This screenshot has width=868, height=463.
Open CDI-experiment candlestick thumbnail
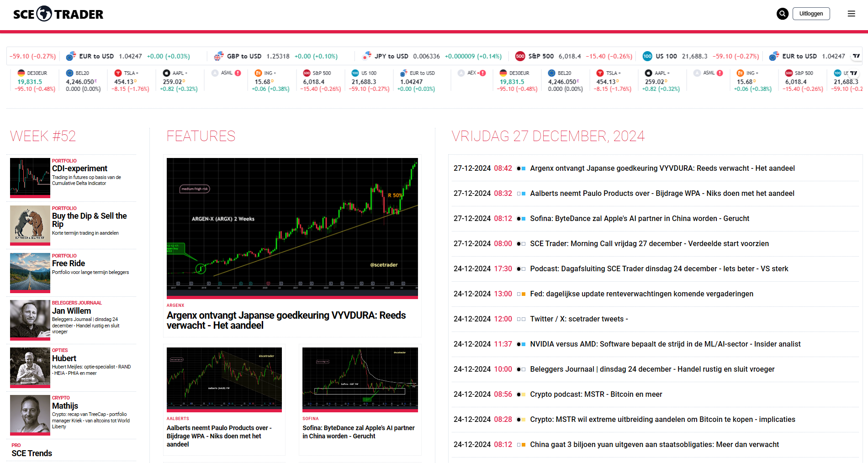(x=30, y=178)
